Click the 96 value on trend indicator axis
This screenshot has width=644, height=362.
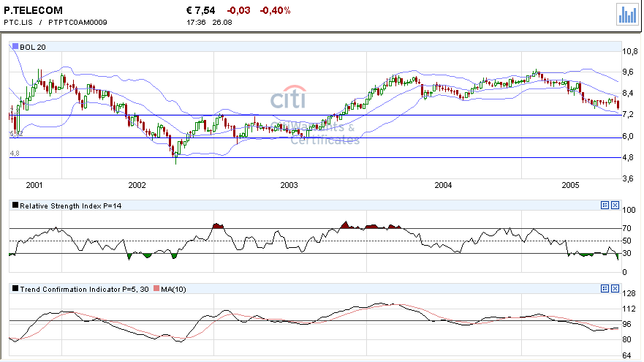(x=626, y=324)
